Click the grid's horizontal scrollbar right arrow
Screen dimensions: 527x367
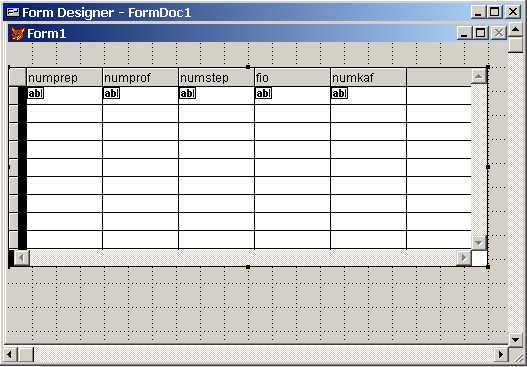tap(464, 258)
